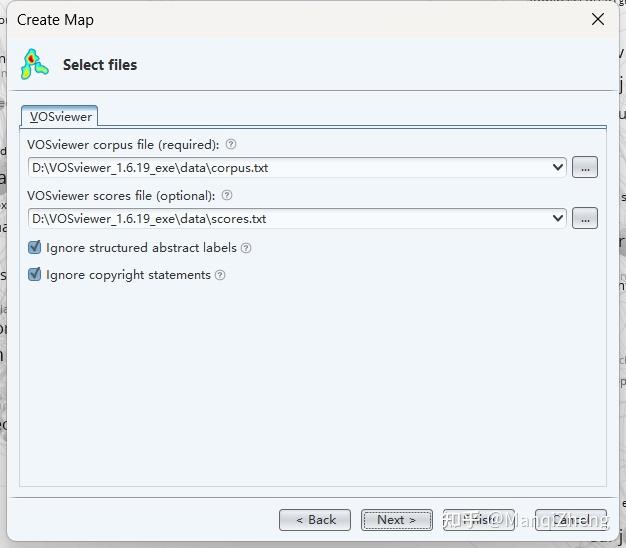Close the Create Map dialog
626x548 pixels.
598,20
